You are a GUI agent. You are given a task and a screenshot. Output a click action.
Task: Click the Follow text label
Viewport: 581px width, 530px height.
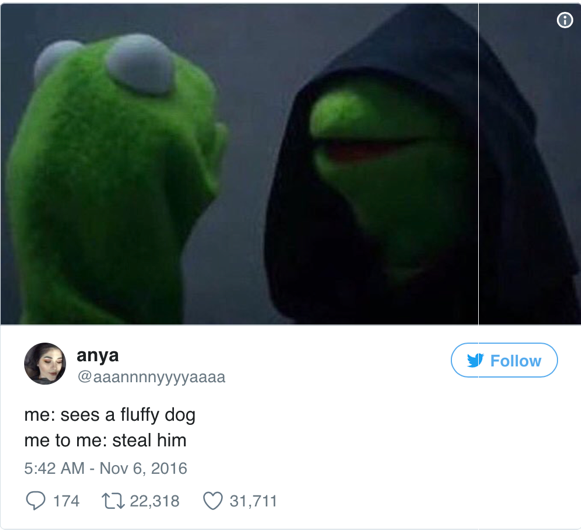(x=516, y=361)
